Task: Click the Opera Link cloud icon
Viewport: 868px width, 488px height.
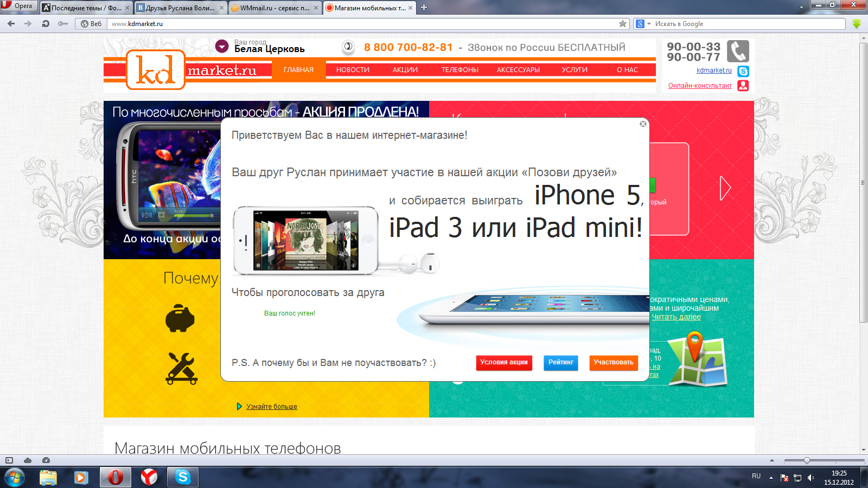Action: tap(27, 460)
